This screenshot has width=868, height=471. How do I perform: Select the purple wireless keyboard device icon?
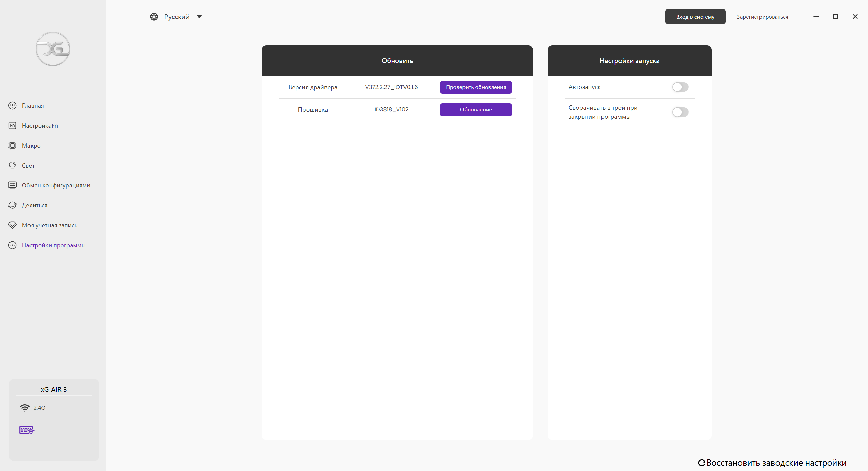[x=27, y=430]
